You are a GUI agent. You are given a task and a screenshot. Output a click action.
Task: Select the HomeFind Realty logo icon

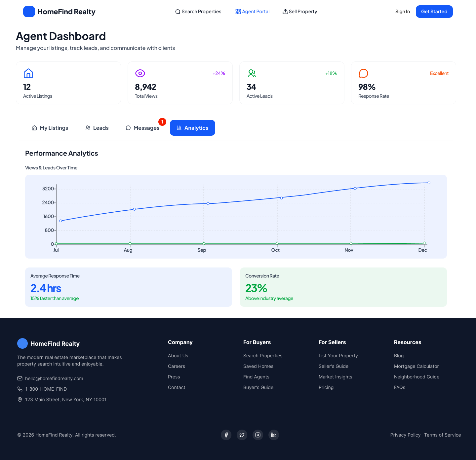[29, 12]
